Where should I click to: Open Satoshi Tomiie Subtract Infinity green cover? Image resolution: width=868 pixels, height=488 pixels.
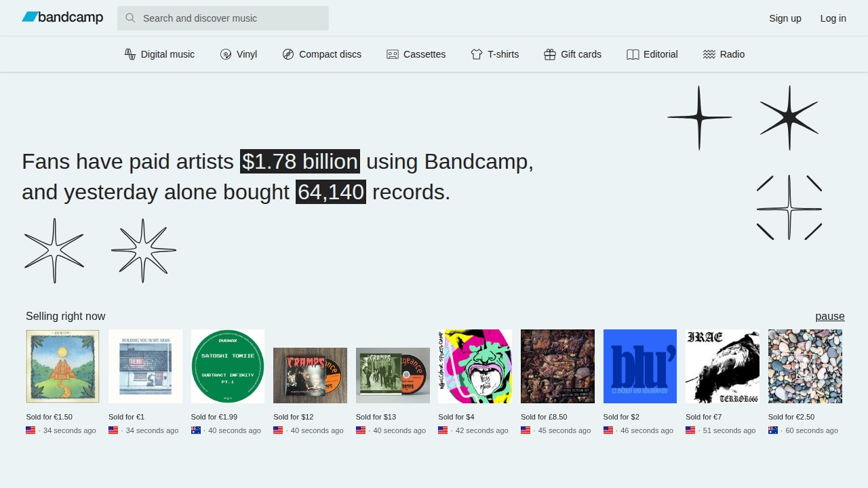pyautogui.click(x=228, y=366)
